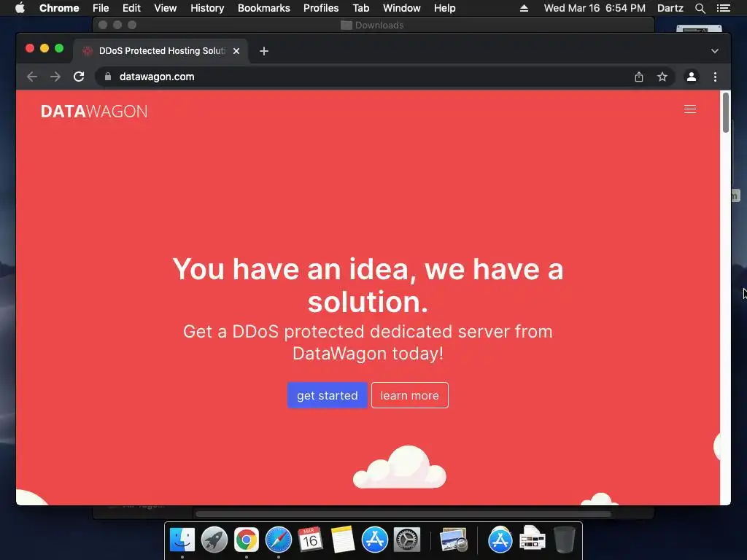Screen dimensions: 747x560
Task: Open the History menu
Action: pos(207,8)
